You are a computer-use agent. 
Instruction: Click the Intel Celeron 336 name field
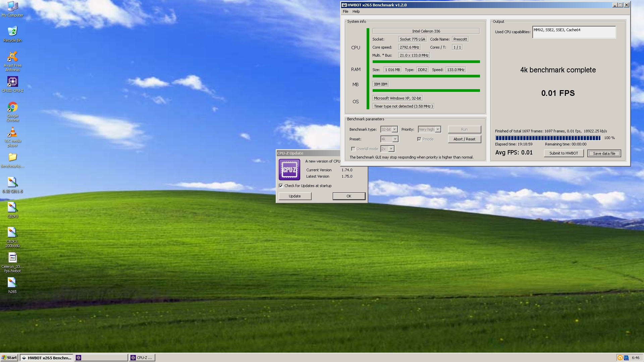coord(426,31)
